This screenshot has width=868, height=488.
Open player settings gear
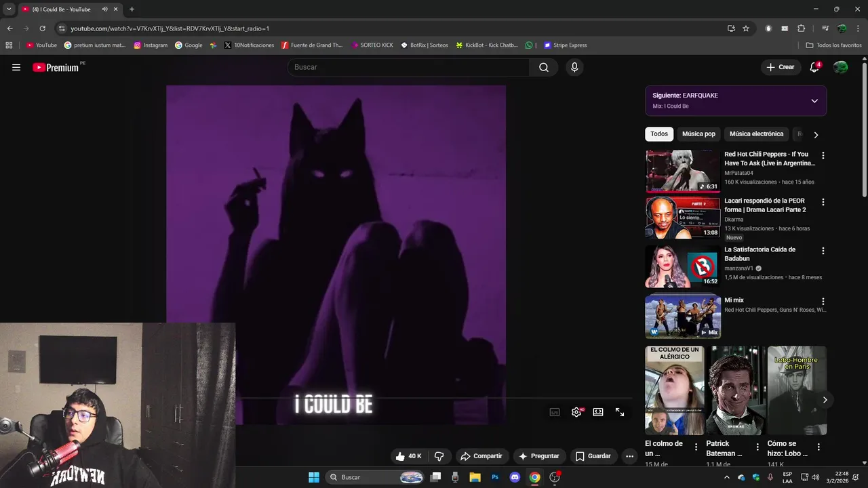click(576, 412)
